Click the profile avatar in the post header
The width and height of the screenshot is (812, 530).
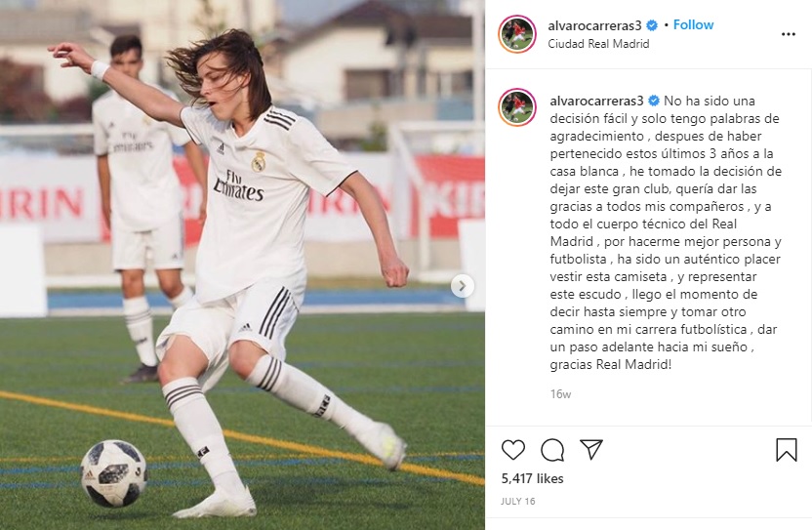click(517, 34)
